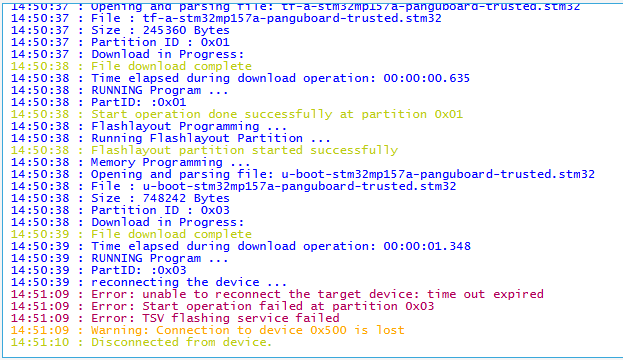Click the orange connection lost warning line
The height and width of the screenshot is (360, 623).
click(208, 330)
